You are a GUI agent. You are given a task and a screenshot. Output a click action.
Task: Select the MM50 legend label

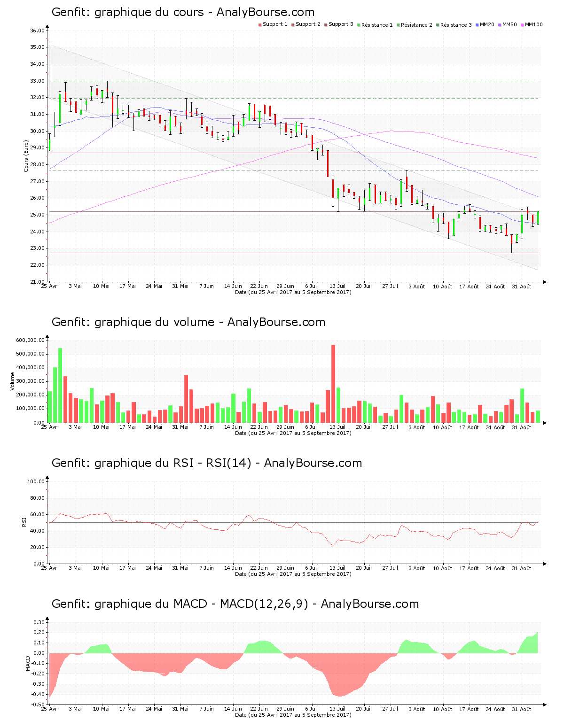click(509, 24)
